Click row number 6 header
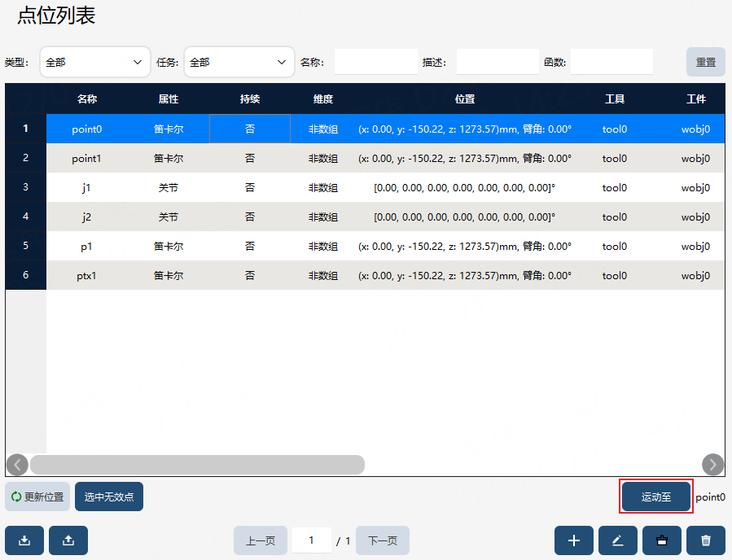 [26, 275]
